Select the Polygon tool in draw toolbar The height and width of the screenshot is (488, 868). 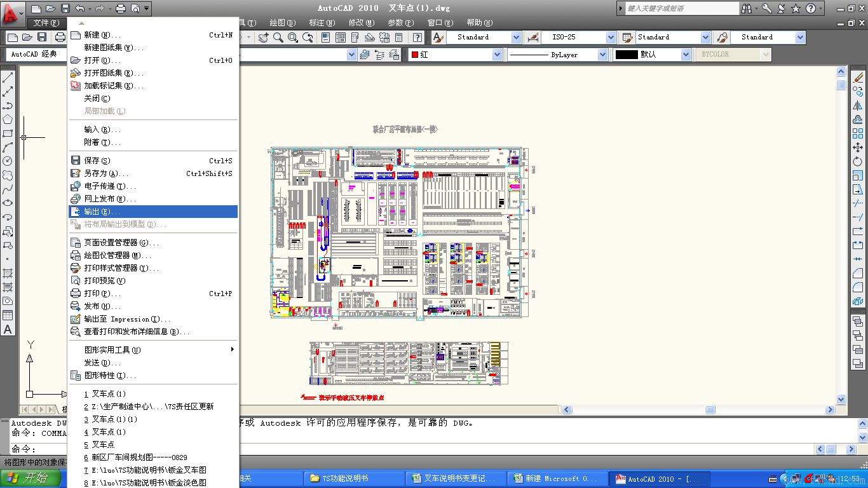tap(8, 119)
